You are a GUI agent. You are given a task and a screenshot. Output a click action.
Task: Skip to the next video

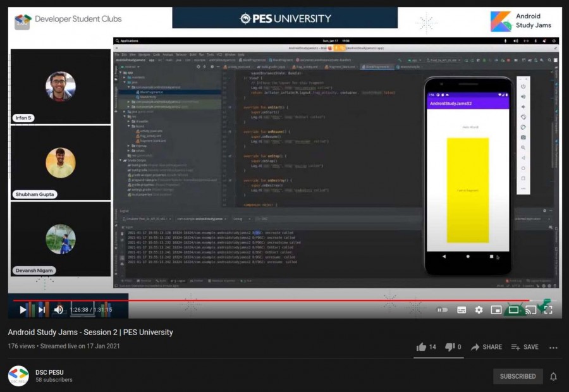41,310
